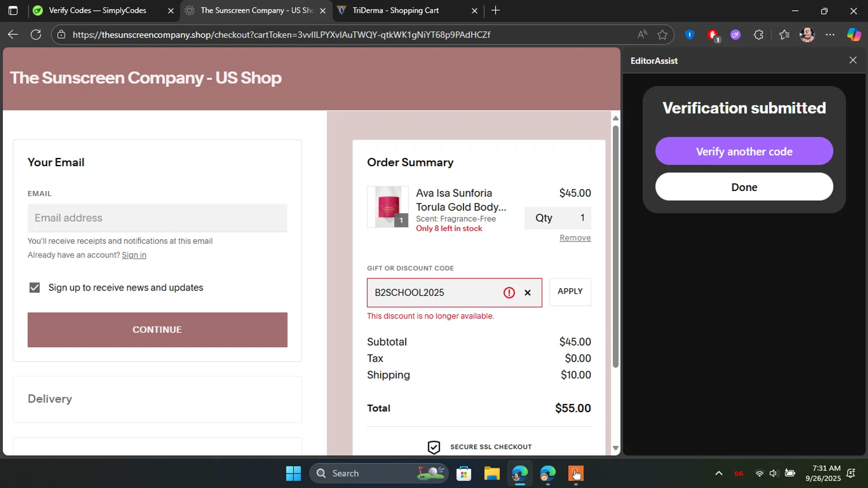The image size is (868, 488).
Task: Focus the Email address field
Action: click(x=157, y=218)
